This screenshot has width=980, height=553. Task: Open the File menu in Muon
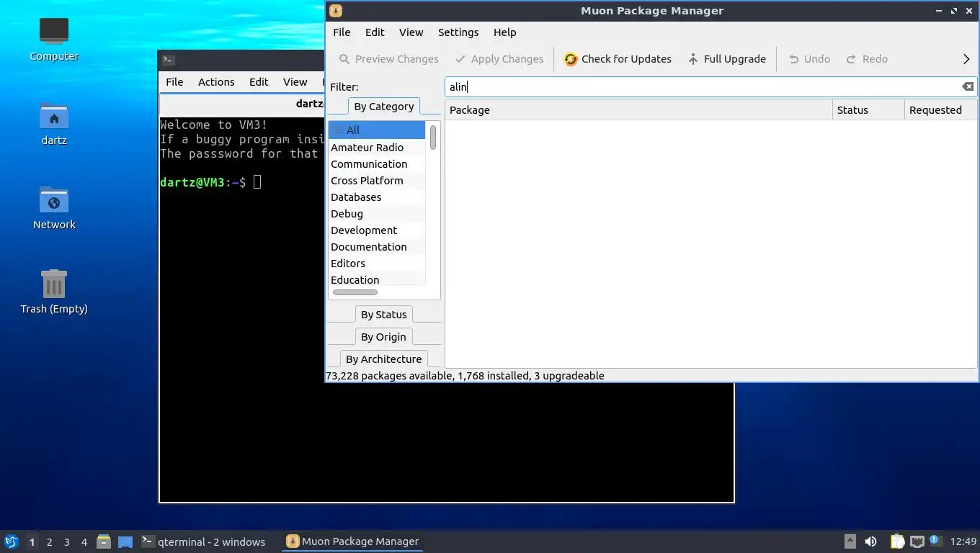(x=342, y=32)
